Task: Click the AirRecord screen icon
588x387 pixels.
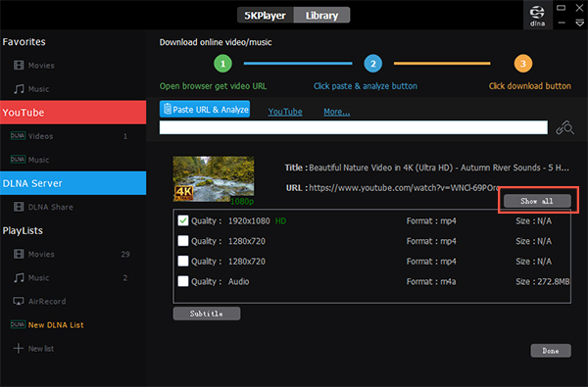Action: click(19, 301)
